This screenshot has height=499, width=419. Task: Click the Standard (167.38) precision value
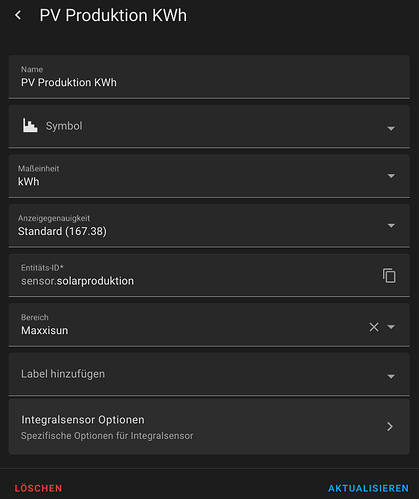(62, 231)
